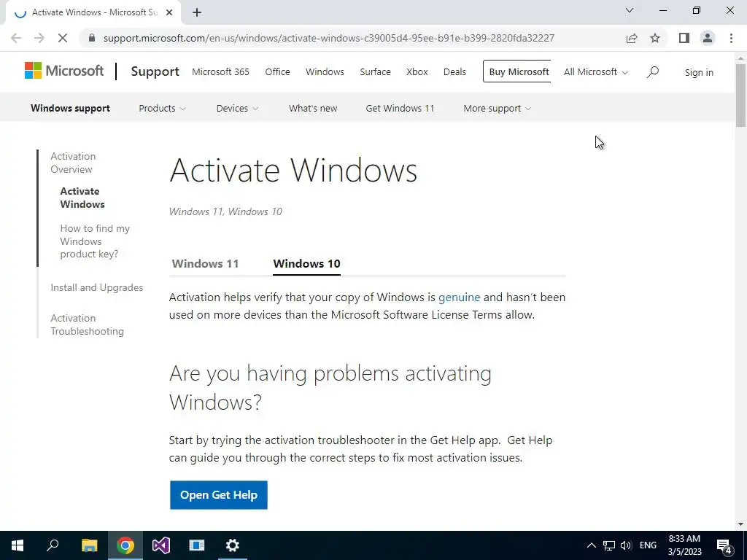This screenshot has width=747, height=560.
Task: Click the page vertical scrollbar thumb
Action: tap(741, 96)
